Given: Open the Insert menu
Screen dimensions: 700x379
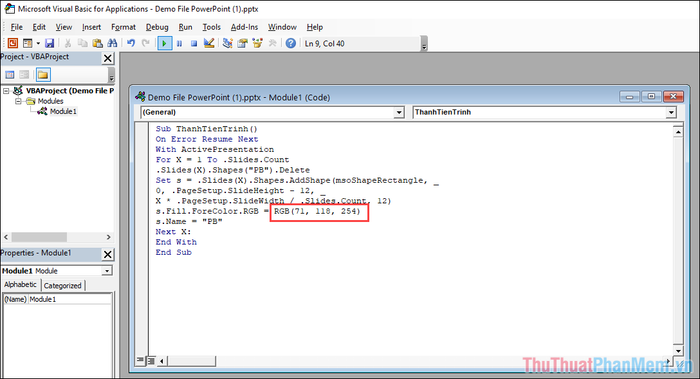Looking at the screenshot, I should coord(92,27).
